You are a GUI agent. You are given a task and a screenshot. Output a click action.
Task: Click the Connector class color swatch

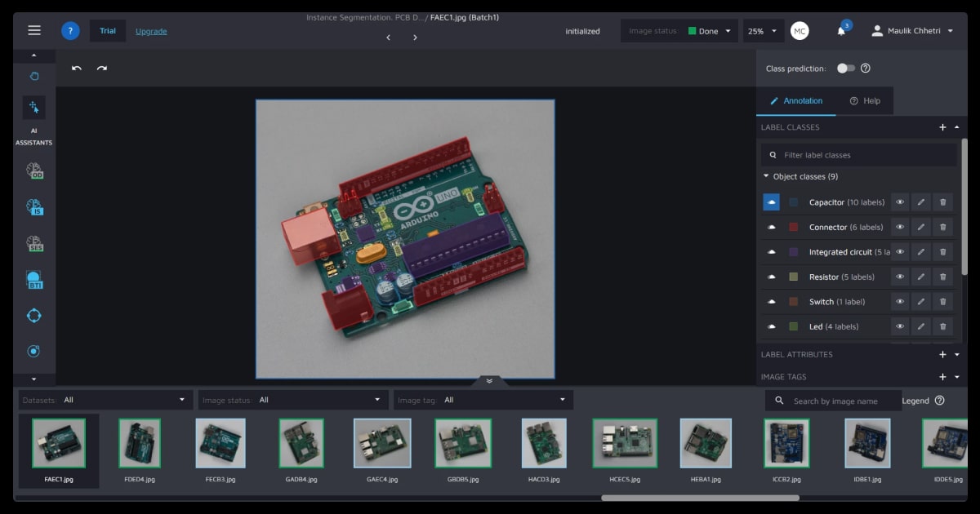pos(794,228)
